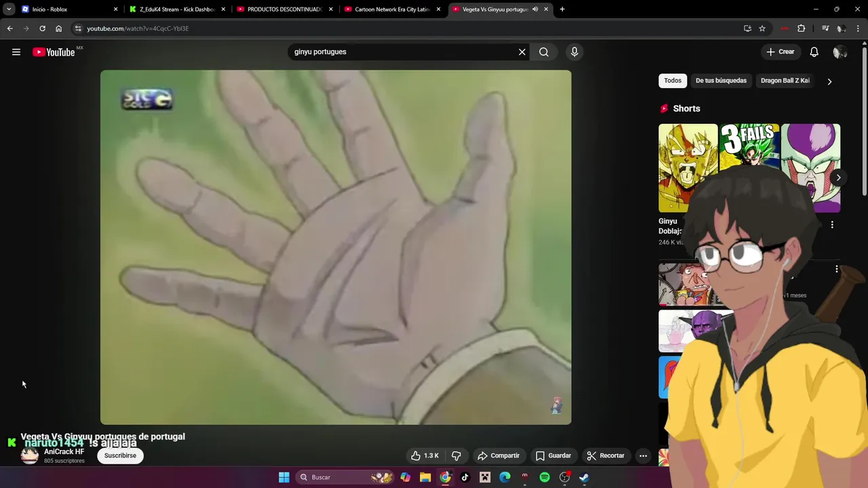868x488 pixels.
Task: Show next Shorts with arrow
Action: tap(838, 178)
